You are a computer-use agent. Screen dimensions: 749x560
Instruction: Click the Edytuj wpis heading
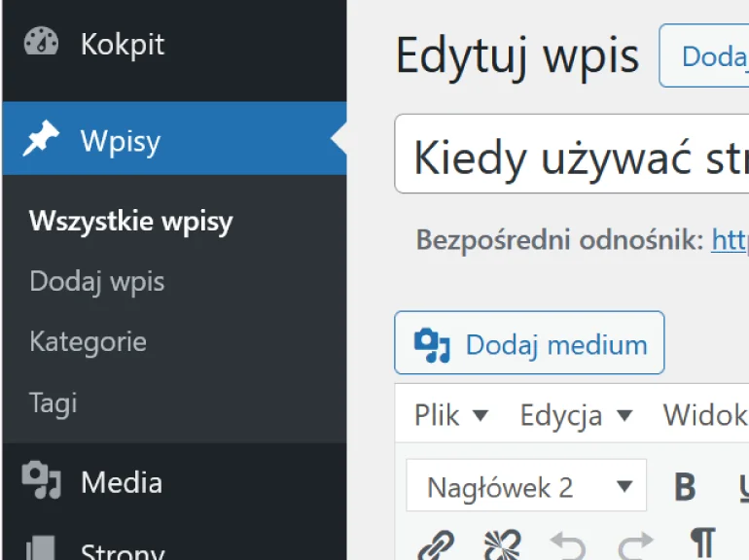(517, 56)
